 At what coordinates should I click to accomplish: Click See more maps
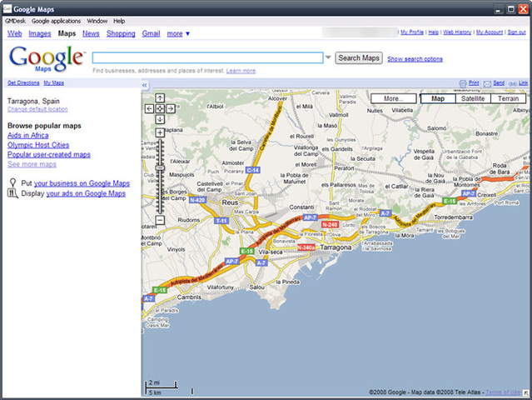click(x=32, y=164)
